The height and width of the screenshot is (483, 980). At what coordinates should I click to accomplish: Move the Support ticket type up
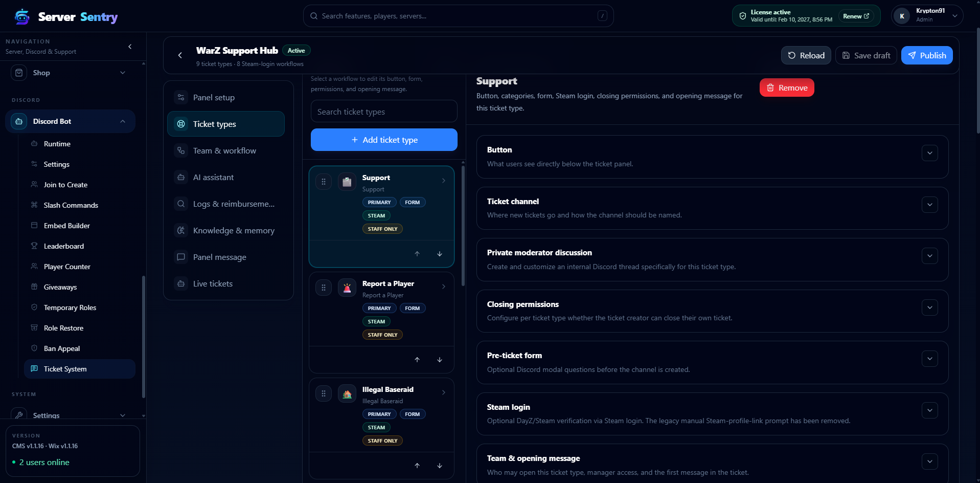point(417,254)
